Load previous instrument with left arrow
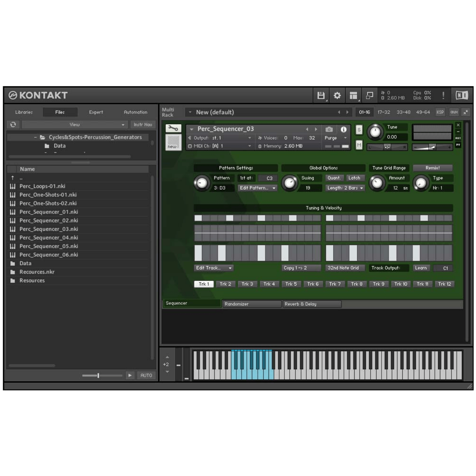This screenshot has width=476, height=476. (x=307, y=129)
